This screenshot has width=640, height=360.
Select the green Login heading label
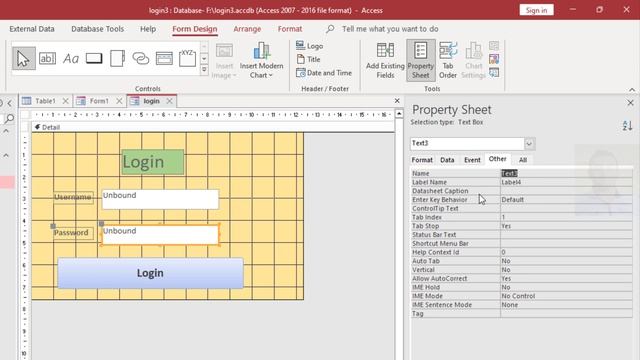(x=153, y=162)
